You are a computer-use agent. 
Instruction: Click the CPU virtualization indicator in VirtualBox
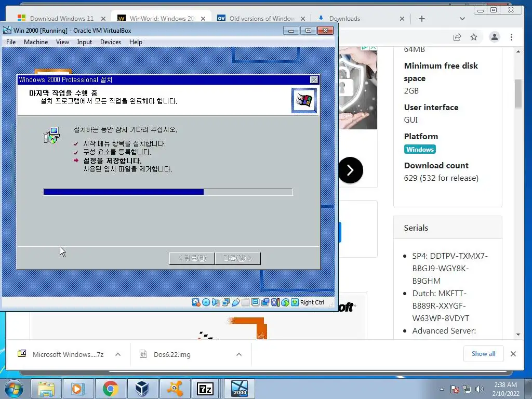275,302
